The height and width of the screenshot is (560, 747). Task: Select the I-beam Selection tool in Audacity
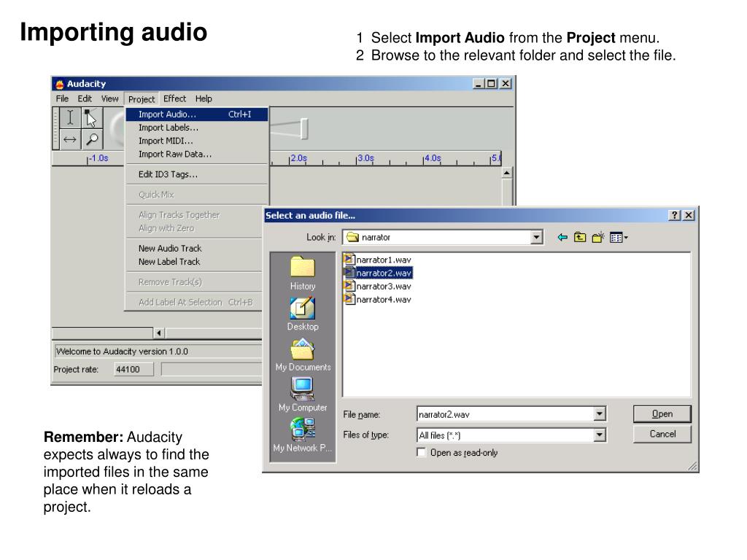[70, 117]
